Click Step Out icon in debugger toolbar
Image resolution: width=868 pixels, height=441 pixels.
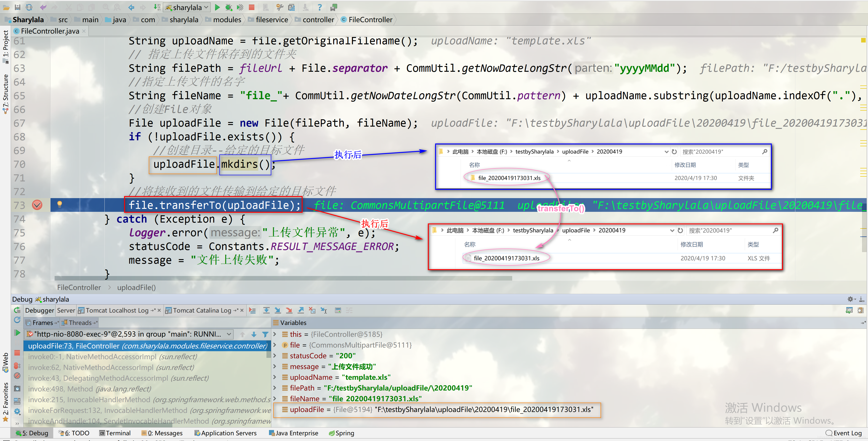301,310
